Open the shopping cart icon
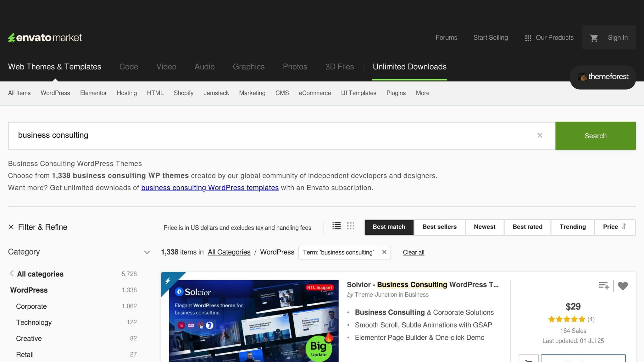 point(594,38)
